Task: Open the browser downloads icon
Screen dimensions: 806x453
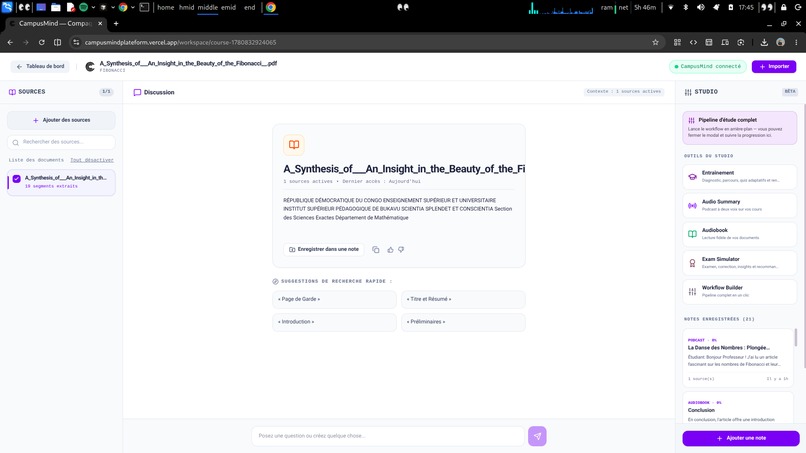Action: tap(764, 42)
